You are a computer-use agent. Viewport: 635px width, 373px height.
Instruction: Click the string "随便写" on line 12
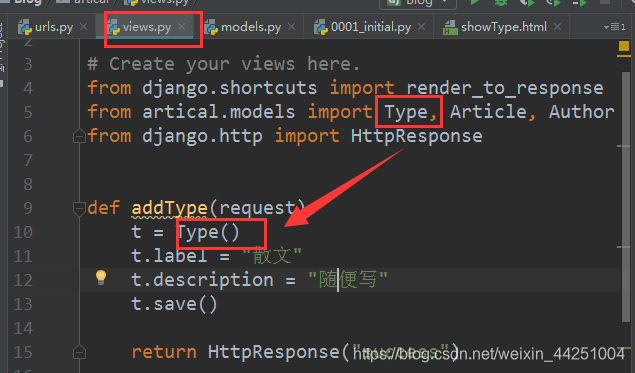coord(347,280)
